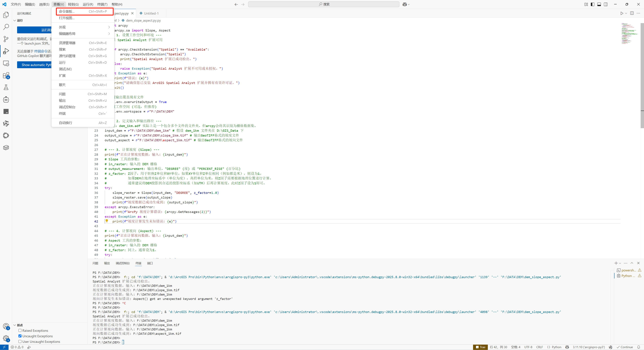Open Testing flask icon in activity bar

click(x=6, y=87)
